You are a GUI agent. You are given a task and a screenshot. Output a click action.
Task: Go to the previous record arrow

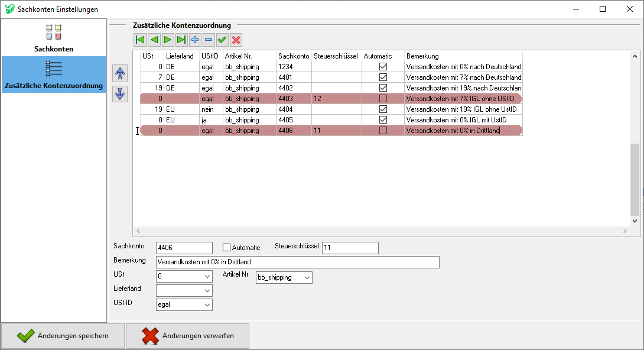click(154, 40)
